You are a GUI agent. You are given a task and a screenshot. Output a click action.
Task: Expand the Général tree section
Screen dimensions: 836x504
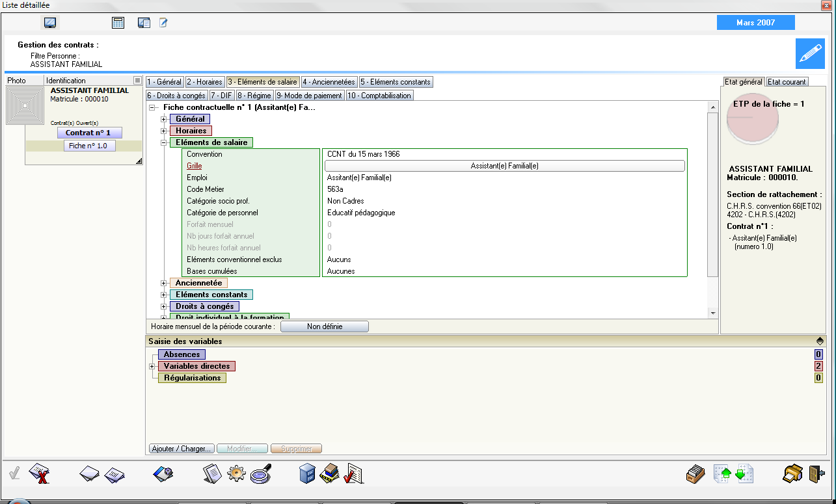[x=164, y=119]
